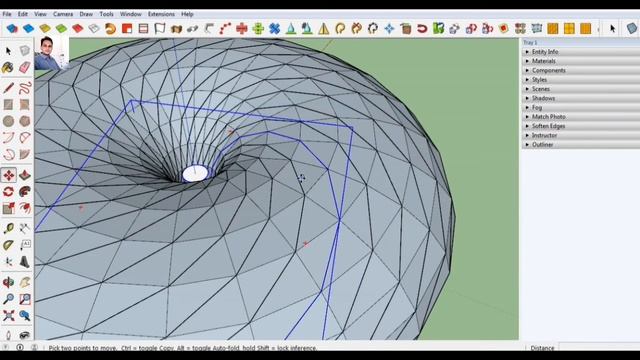Image resolution: width=640 pixels, height=360 pixels.
Task: Select the arrow Select tool in left toolbar
Action: click(x=9, y=51)
